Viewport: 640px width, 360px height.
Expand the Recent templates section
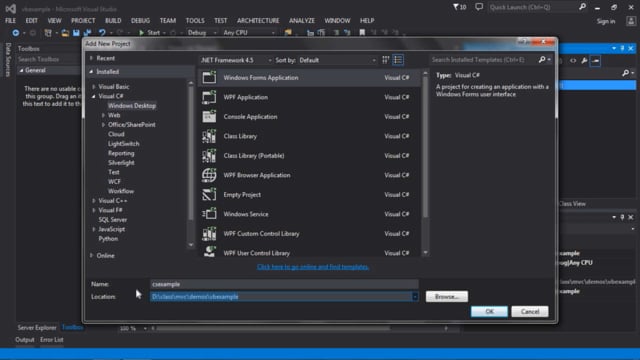tap(91, 58)
